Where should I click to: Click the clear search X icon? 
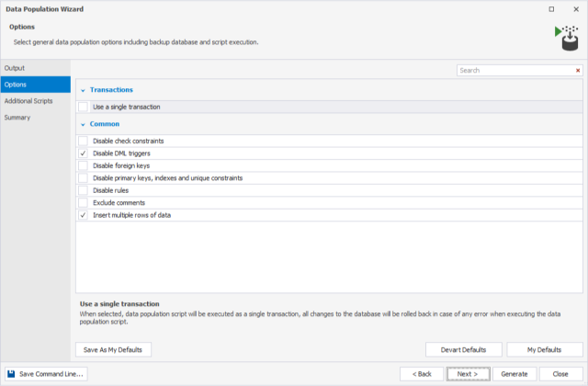[x=578, y=70]
